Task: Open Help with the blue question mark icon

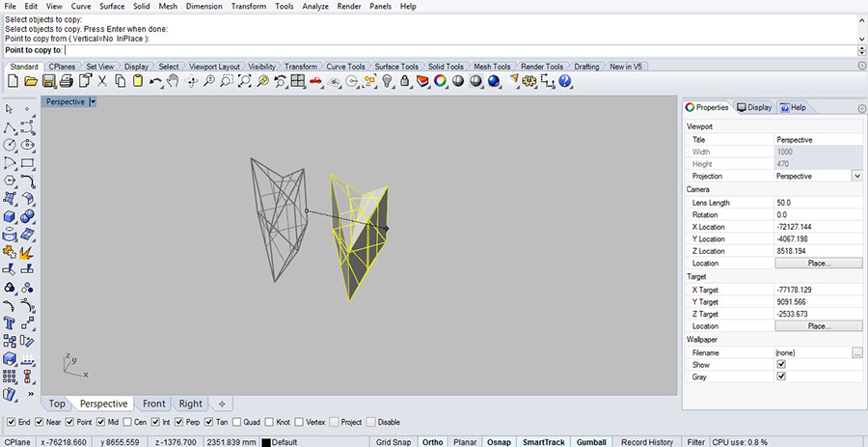Action: 564,81
